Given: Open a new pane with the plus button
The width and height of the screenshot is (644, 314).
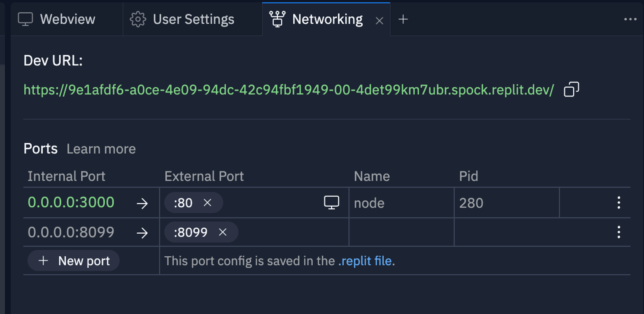Looking at the screenshot, I should (403, 20).
